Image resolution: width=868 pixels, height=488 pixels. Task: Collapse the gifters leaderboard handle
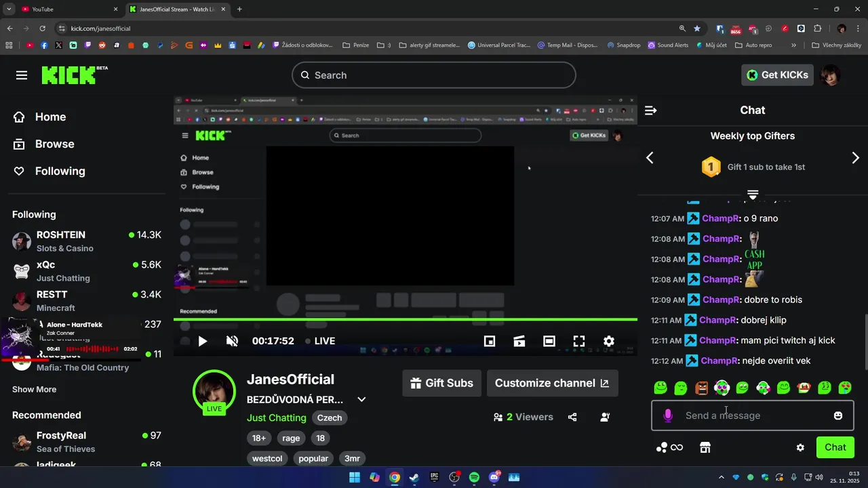(753, 195)
